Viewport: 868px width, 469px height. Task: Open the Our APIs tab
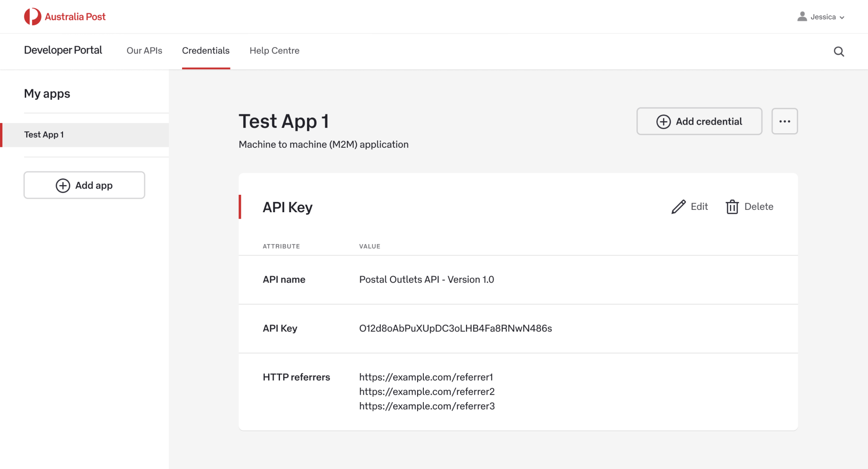pyautogui.click(x=144, y=51)
